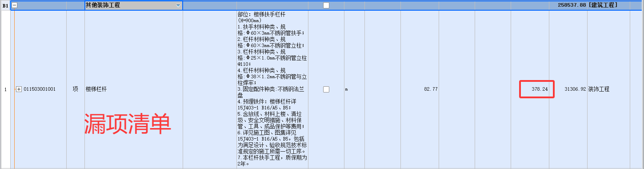Image resolution: width=644 pixels, height=169 pixels.
Task: Expand item 011503001001 with plus box
Action: coord(19,89)
